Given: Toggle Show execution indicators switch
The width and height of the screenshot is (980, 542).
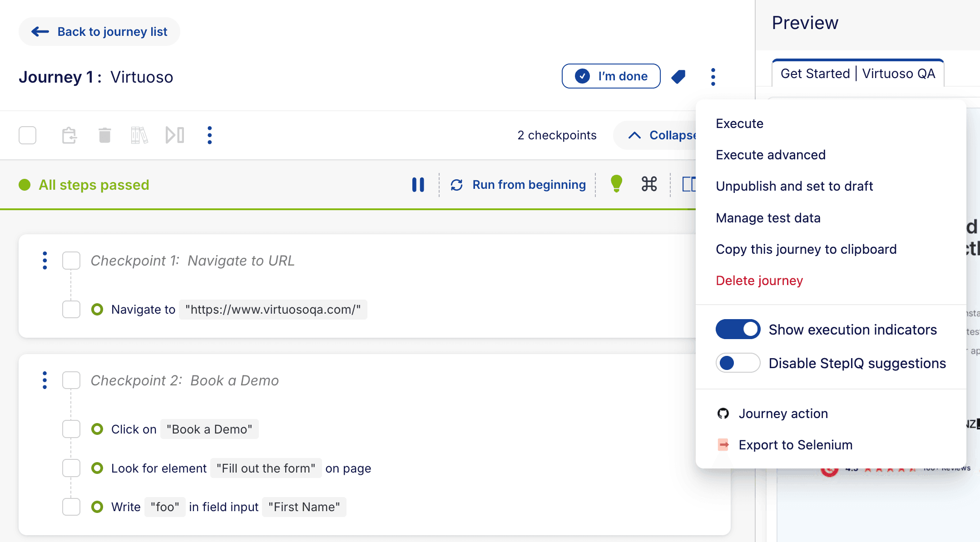Looking at the screenshot, I should (737, 329).
